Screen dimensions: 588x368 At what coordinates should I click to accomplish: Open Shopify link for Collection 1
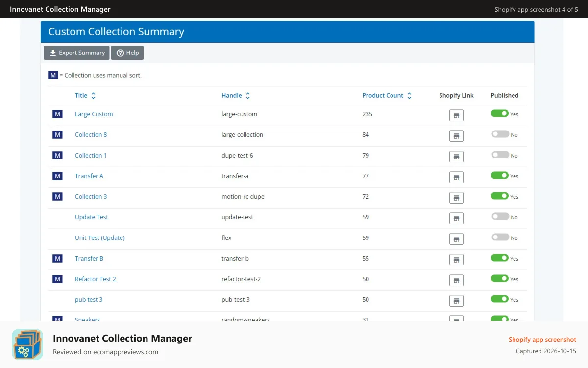tap(456, 157)
